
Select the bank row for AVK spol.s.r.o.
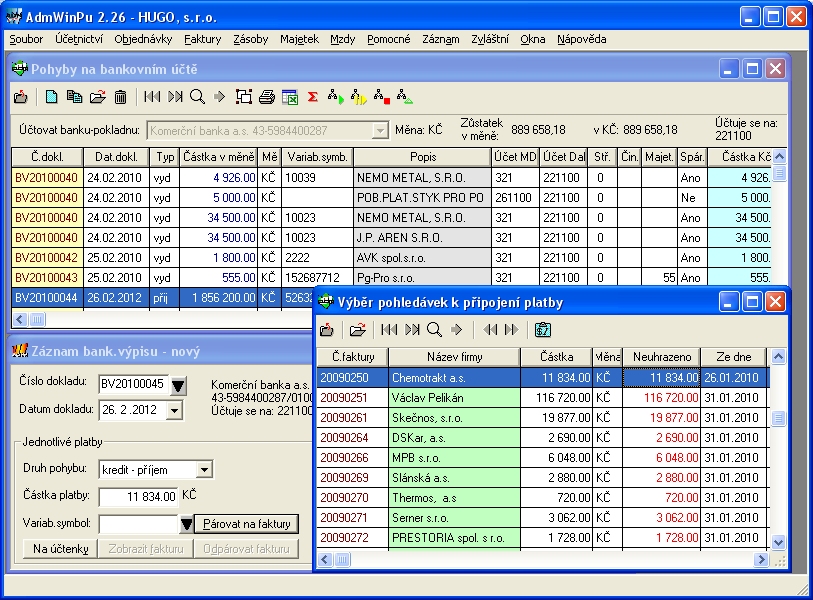tap(391, 258)
